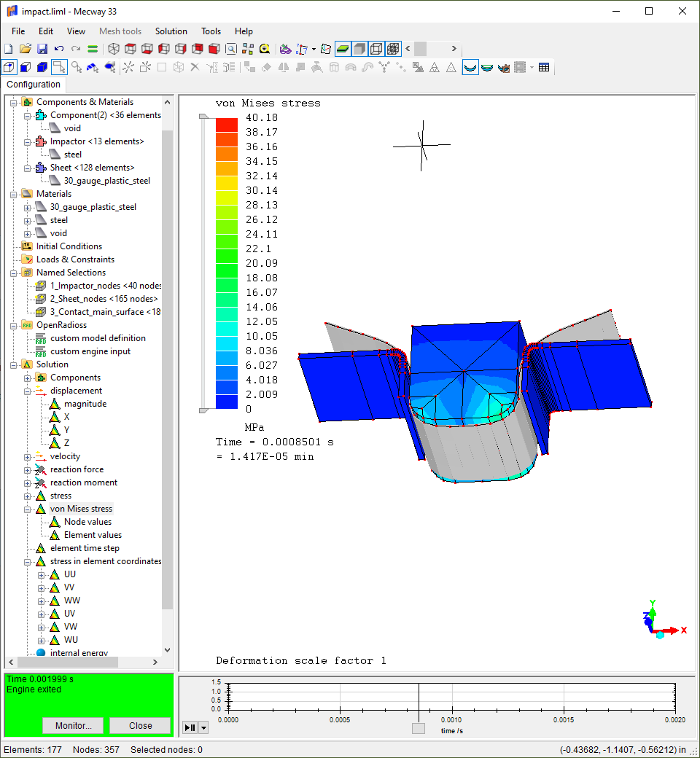Click the Loads & Constraints folder icon

27,259
